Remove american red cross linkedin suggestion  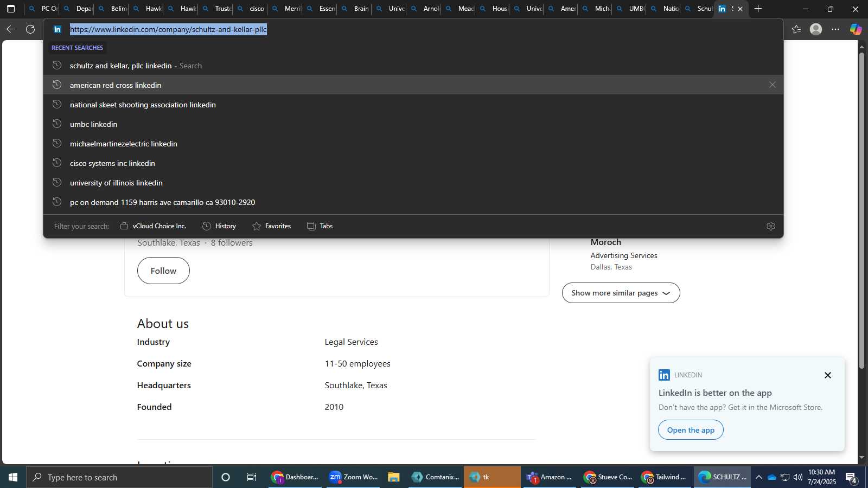pyautogui.click(x=772, y=85)
